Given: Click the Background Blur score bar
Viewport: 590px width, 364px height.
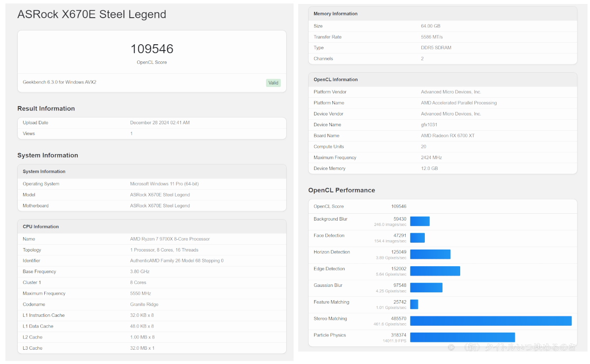Looking at the screenshot, I should point(420,222).
